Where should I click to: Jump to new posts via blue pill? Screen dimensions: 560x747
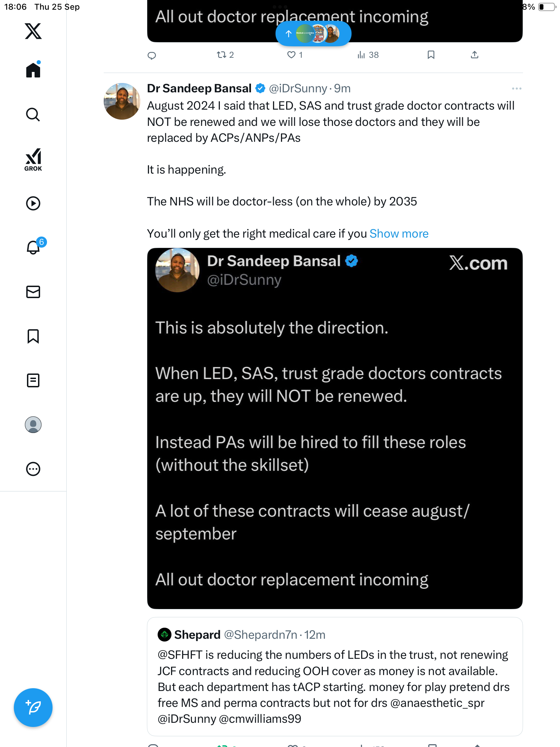point(313,34)
